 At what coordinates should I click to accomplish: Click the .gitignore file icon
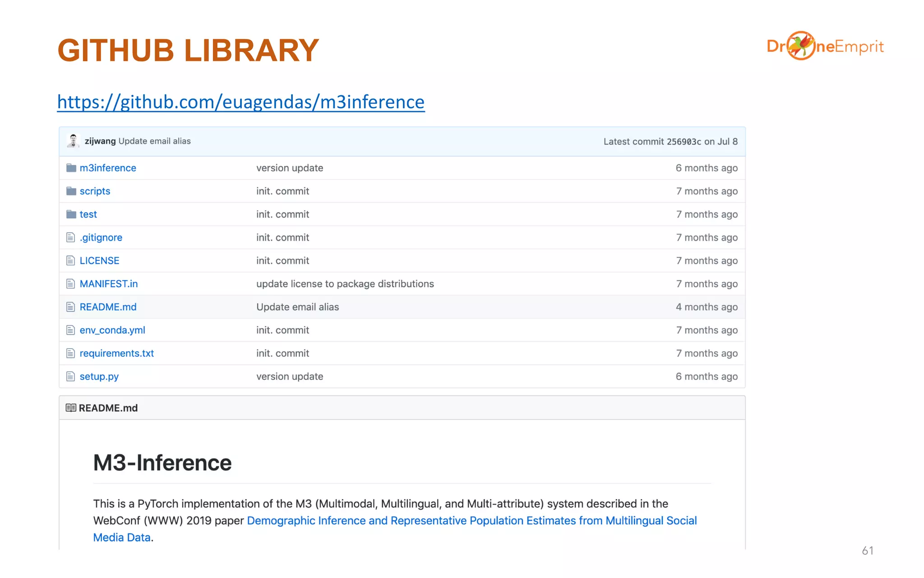[x=70, y=237]
